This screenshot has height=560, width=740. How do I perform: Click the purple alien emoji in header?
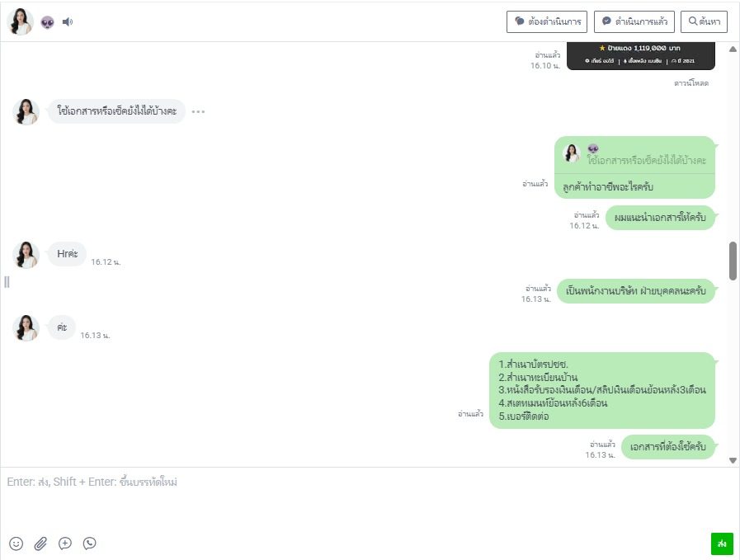tap(47, 22)
